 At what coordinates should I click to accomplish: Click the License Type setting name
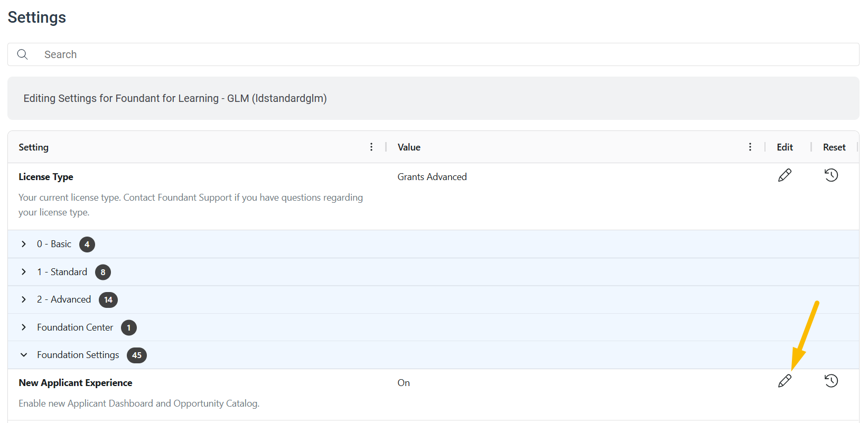click(x=46, y=177)
